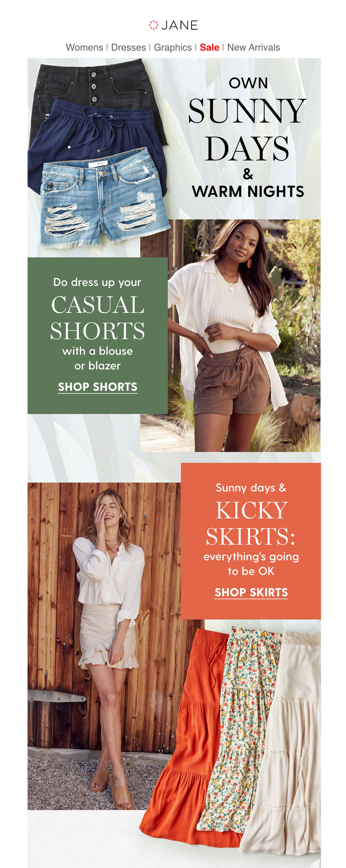Click the SHOP SHORTS link

coord(98,387)
